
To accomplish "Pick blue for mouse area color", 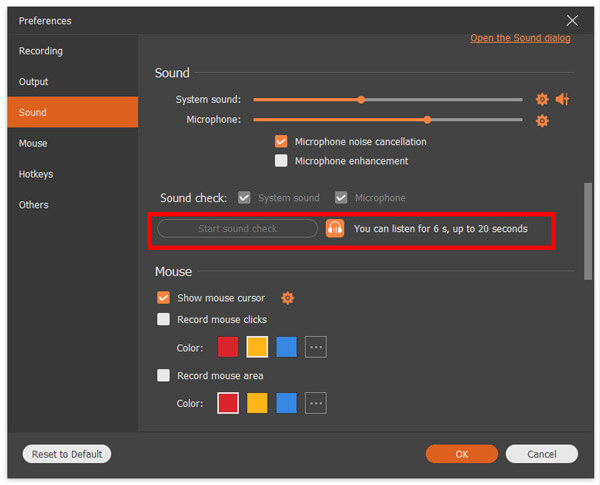I will pos(287,403).
